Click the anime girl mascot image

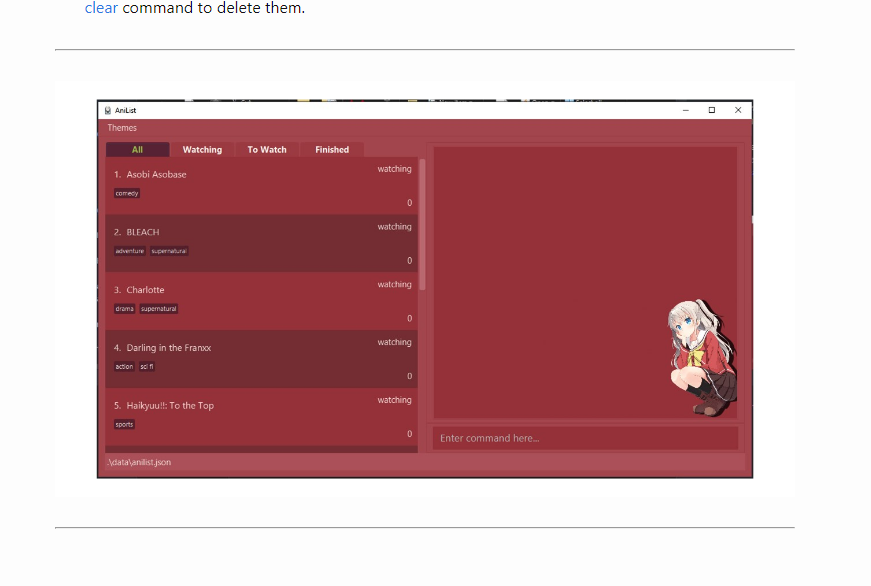coord(702,358)
